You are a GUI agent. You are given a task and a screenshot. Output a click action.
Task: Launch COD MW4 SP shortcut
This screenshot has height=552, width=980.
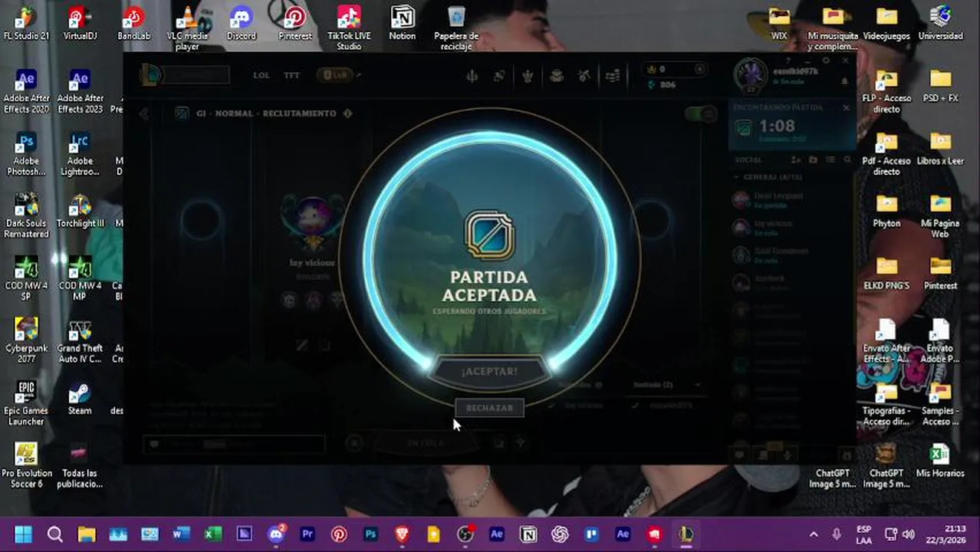[x=26, y=279]
